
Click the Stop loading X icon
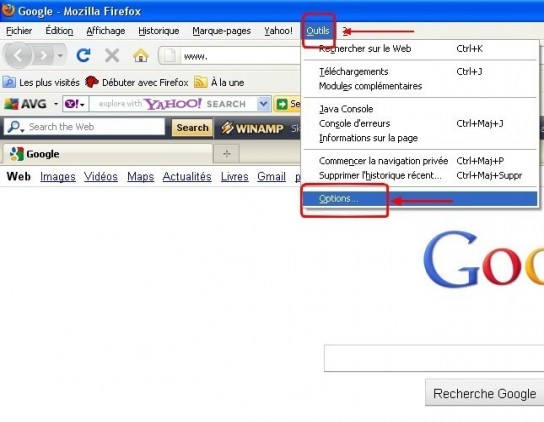pos(112,55)
